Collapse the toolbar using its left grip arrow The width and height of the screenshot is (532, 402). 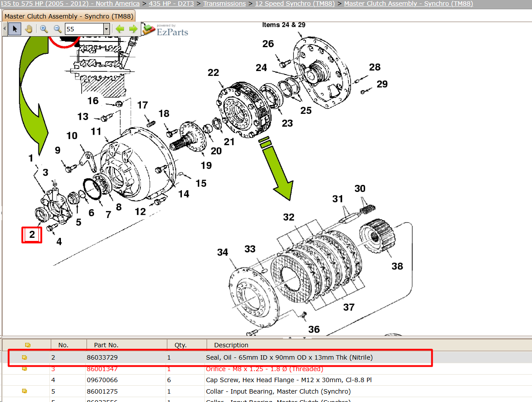pos(5,29)
